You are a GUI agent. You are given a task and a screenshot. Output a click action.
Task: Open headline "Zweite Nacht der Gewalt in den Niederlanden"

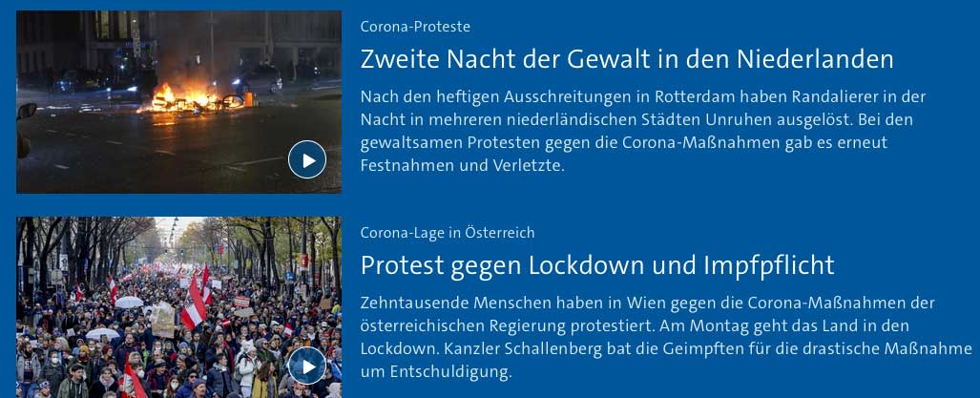pyautogui.click(x=626, y=59)
